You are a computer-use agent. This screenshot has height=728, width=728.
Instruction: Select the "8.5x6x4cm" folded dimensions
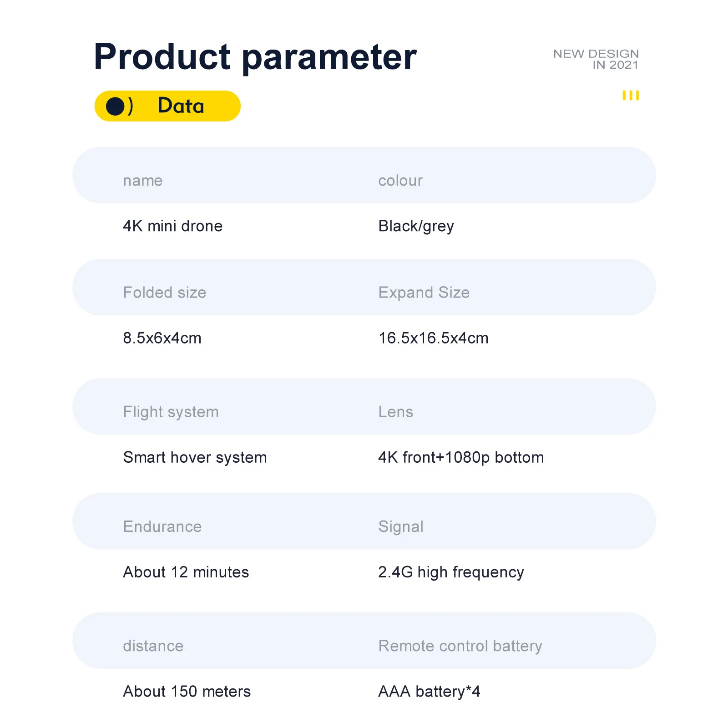(x=162, y=338)
